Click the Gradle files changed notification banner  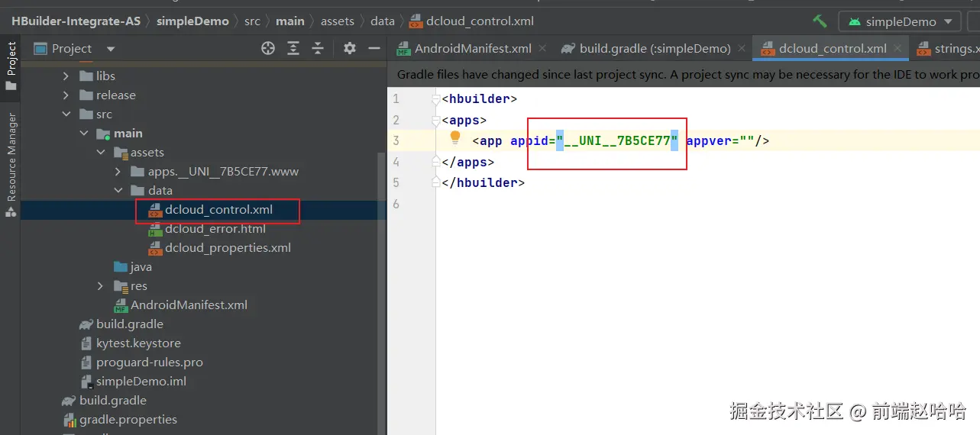684,75
